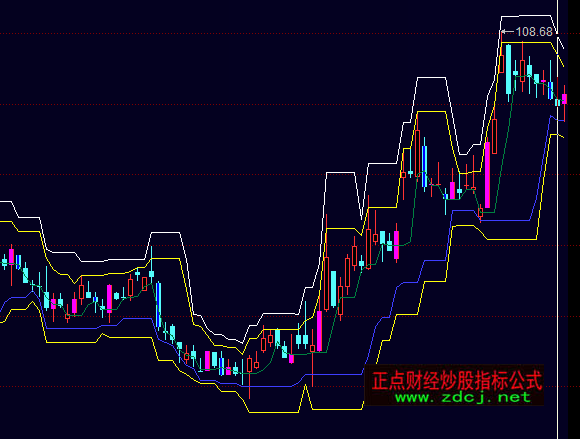Click the 108.68 peak price label
Image resolution: width=580 pixels, height=439 pixels.
(534, 32)
